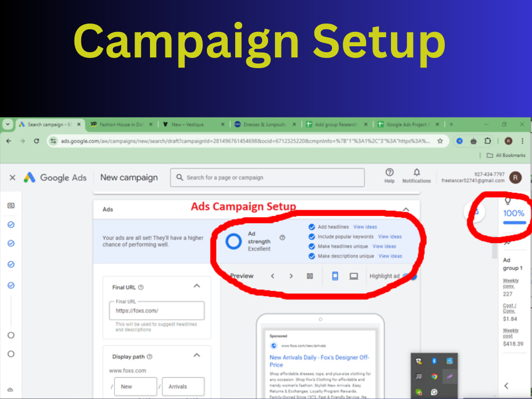Switch to the Google Ads Project tab

(x=408, y=124)
